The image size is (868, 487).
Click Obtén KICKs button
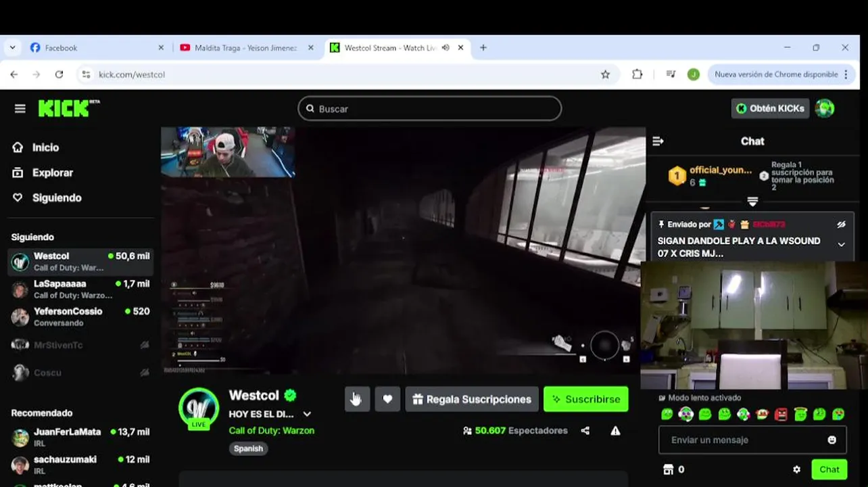click(x=770, y=108)
